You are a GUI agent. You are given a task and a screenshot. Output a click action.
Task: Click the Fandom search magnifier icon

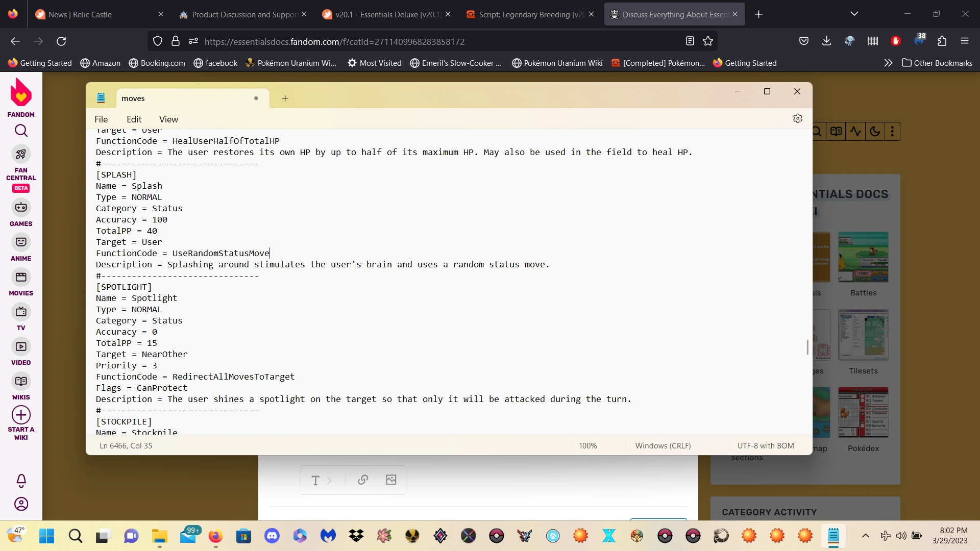pos(21,131)
